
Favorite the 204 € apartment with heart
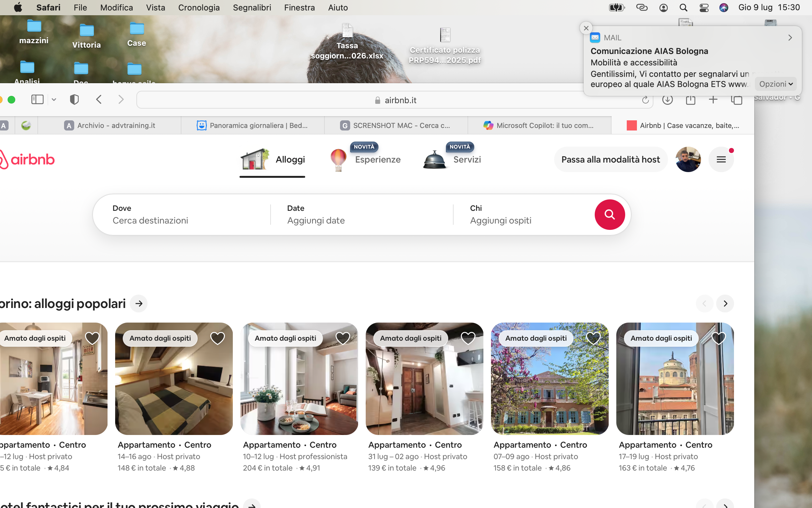click(343, 338)
